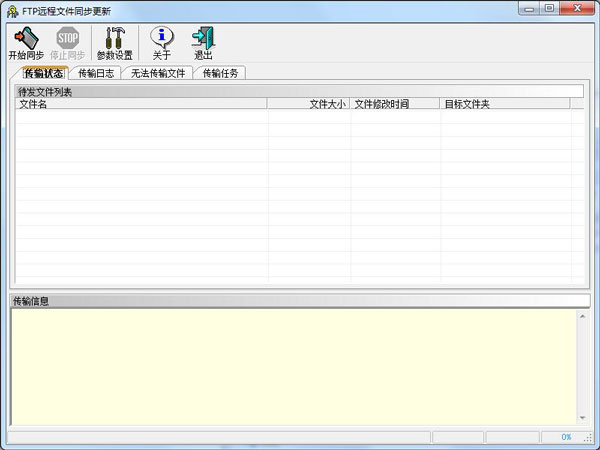Click scroll up arrow in 传输信息 box
Image resolution: width=600 pixels, height=450 pixels.
coord(582,316)
